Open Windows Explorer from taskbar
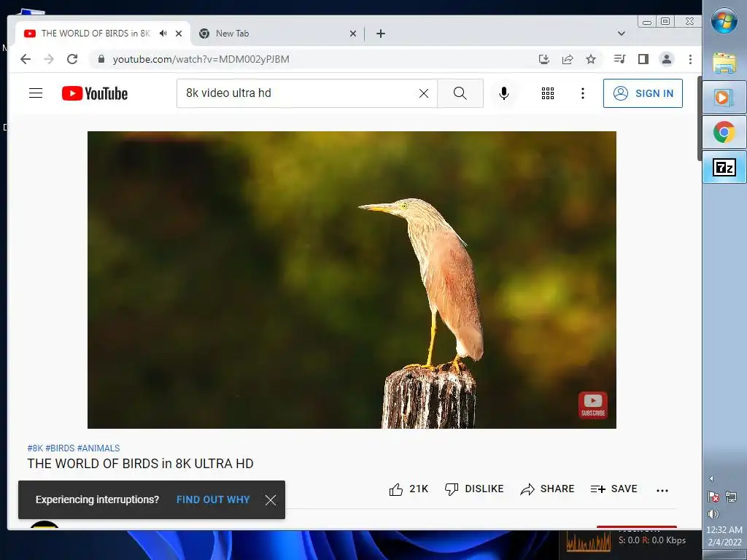This screenshot has width=747, height=560. 724,63
